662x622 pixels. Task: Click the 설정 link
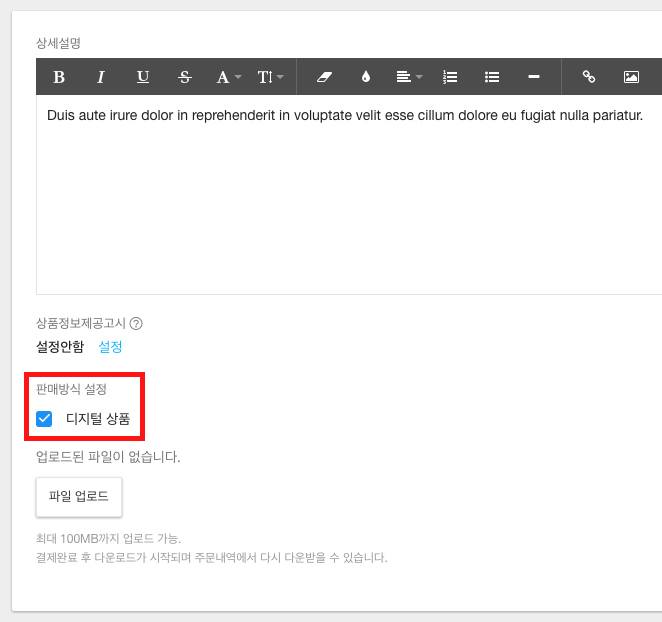(x=110, y=347)
